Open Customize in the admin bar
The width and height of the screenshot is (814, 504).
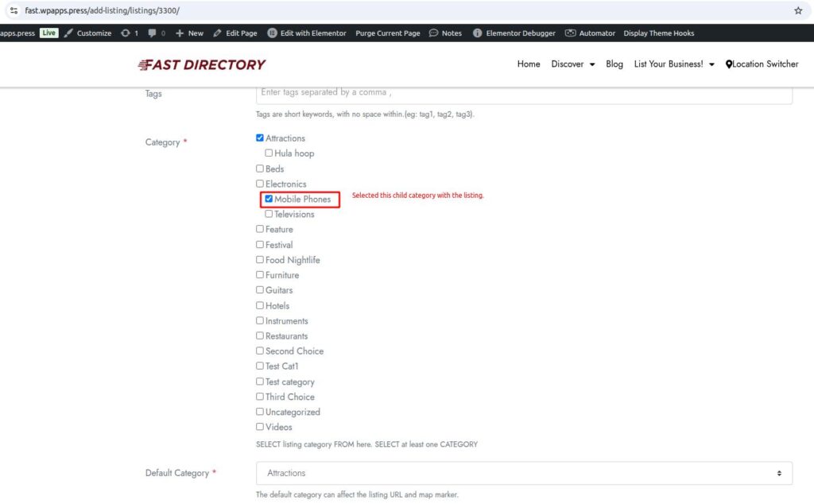[87, 33]
